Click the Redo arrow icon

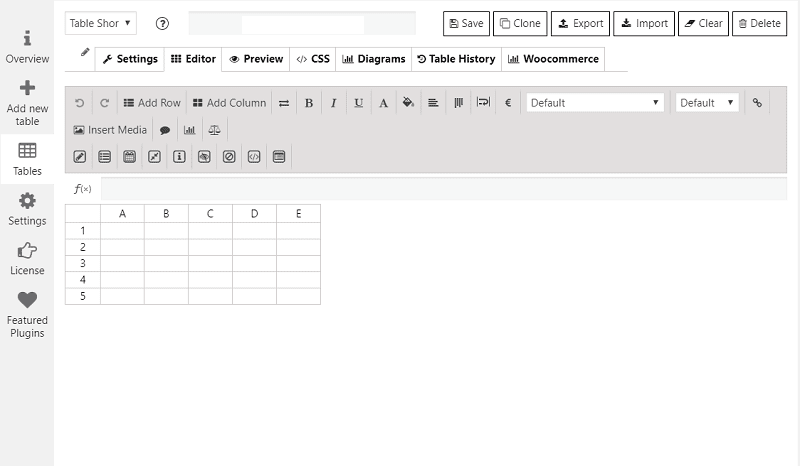coord(104,103)
